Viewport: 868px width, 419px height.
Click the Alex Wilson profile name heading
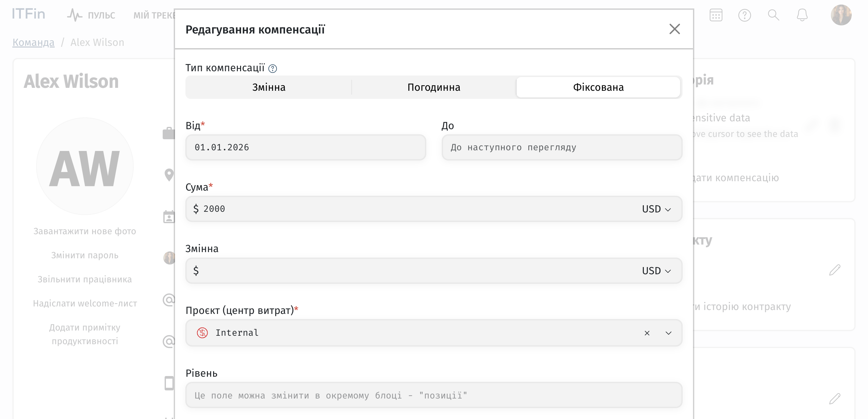(x=71, y=82)
